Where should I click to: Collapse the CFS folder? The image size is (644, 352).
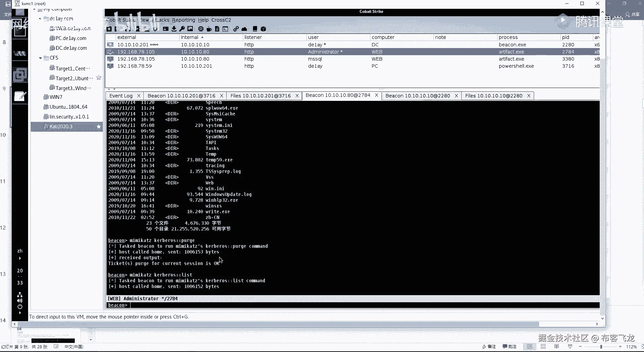pyautogui.click(x=40, y=58)
